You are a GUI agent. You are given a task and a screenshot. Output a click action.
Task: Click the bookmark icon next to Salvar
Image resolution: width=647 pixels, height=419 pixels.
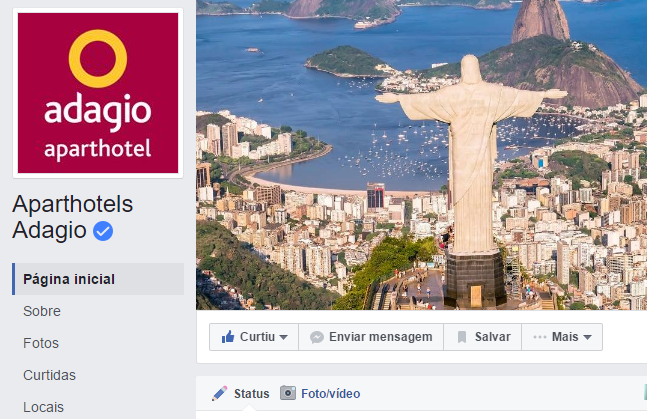click(x=462, y=337)
